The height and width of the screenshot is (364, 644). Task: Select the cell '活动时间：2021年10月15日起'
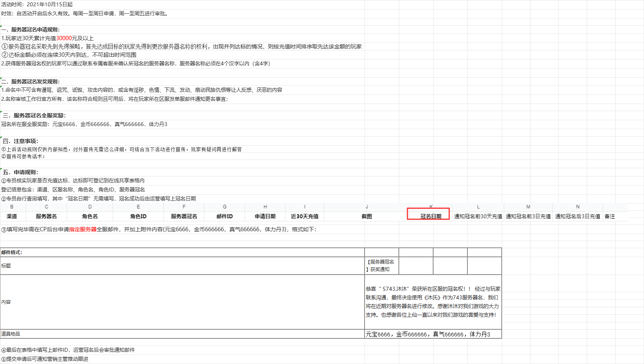pos(37,4)
